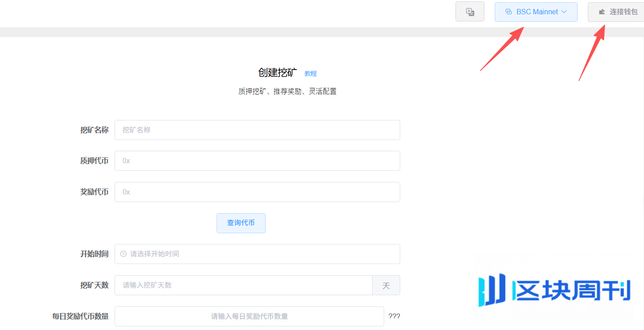The width and height of the screenshot is (644, 330).
Task: Click the wallet icon in 连接钱包
Action: tap(602, 12)
